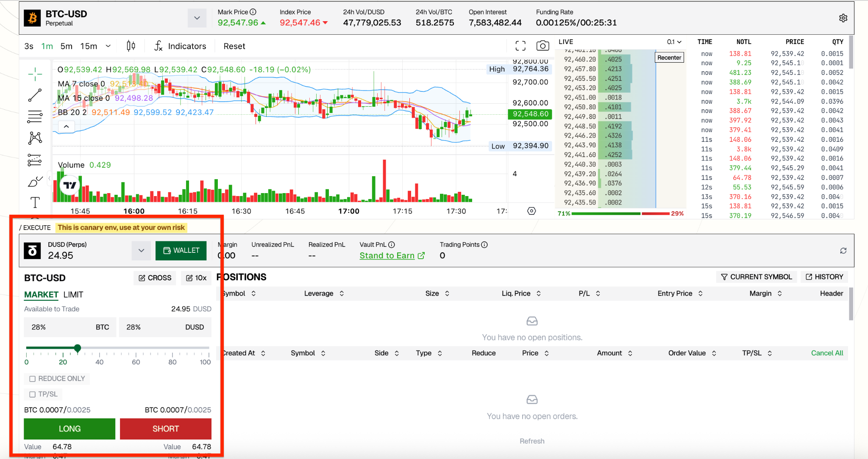Expand the BTC-USD symbol dropdown
868x459 pixels.
197,18
